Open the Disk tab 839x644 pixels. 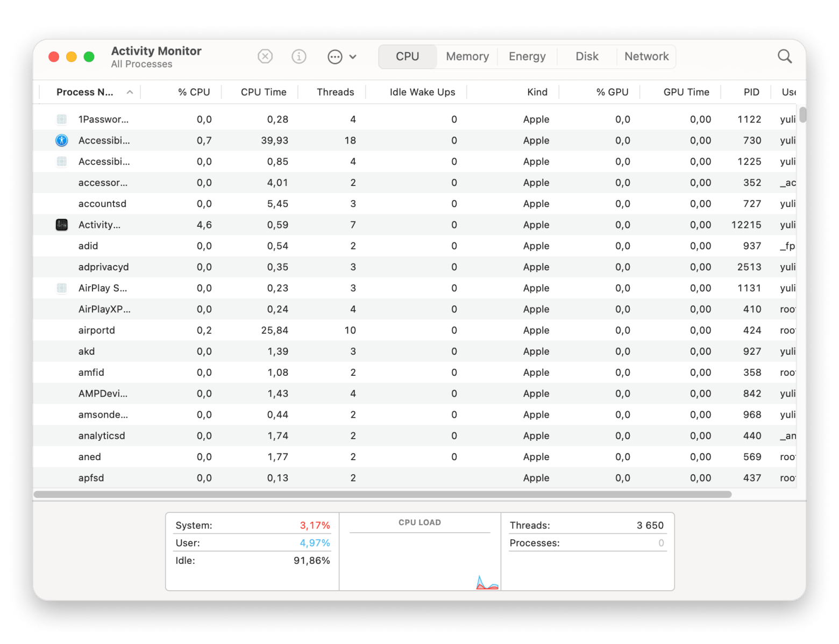coord(587,56)
